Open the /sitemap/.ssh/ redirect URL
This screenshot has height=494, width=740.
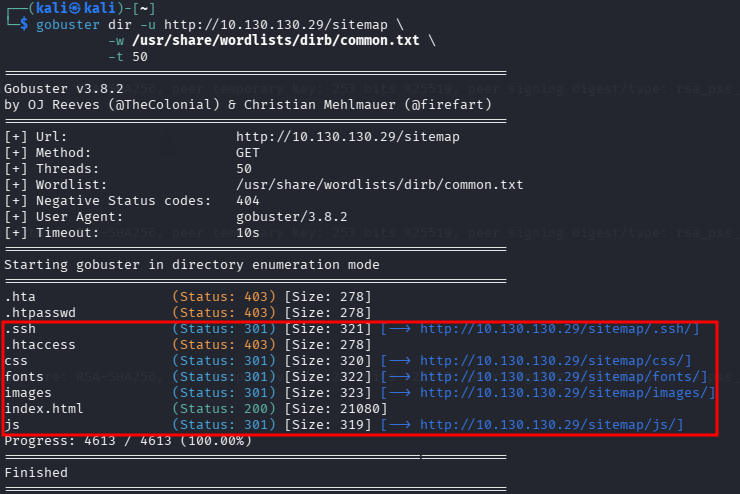coord(556,328)
